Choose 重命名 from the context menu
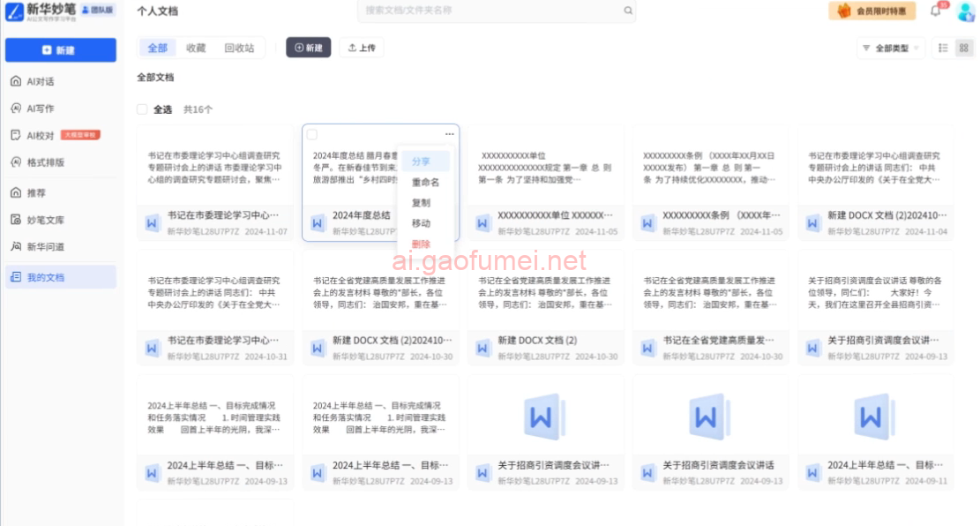This screenshot has height=526, width=980. 425,182
